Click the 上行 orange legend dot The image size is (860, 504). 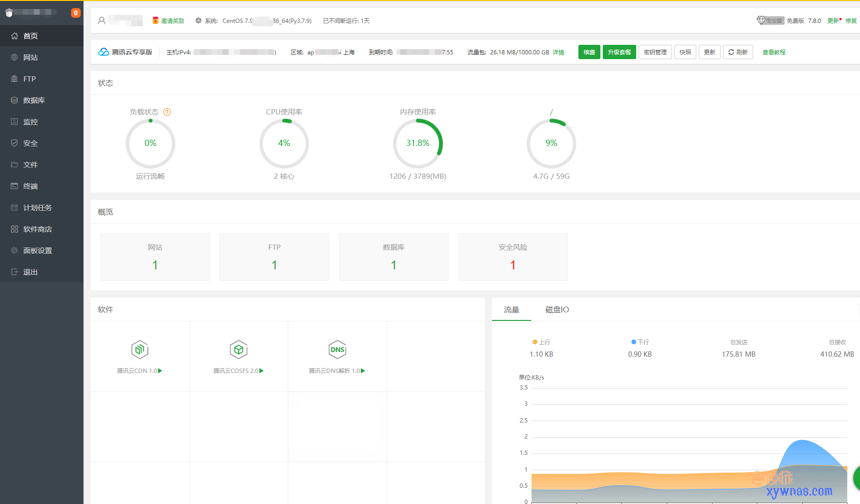[x=535, y=342]
